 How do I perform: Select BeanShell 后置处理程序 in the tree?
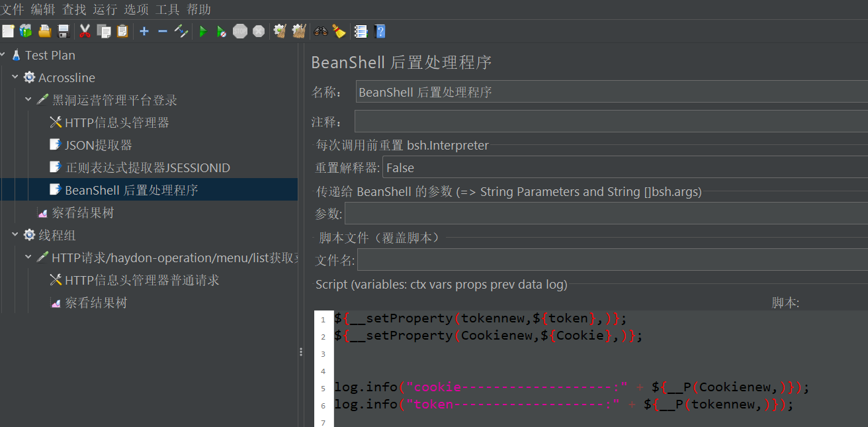tap(131, 190)
